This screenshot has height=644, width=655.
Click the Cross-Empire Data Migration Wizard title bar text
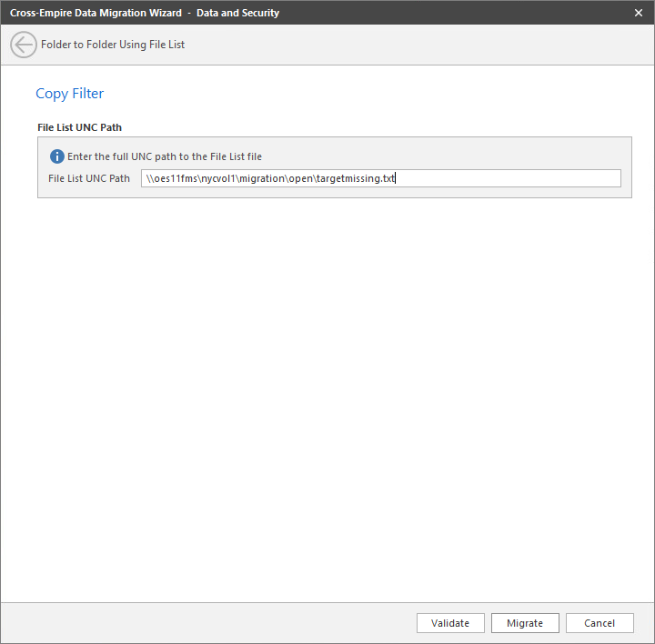[x=144, y=13]
